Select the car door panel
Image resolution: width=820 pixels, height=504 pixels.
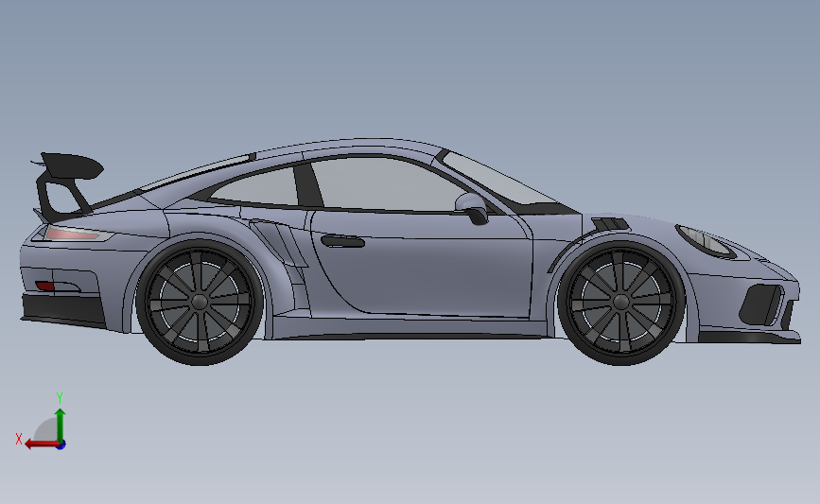pos(424,264)
